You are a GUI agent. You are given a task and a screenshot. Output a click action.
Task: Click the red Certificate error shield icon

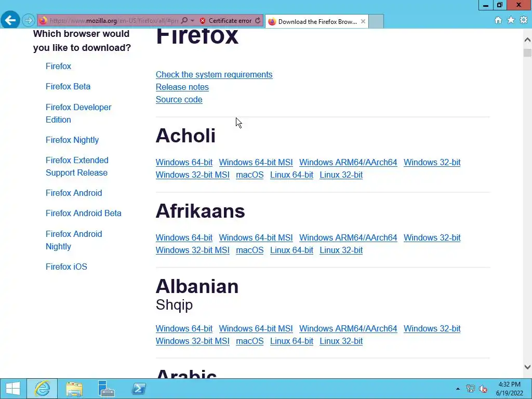203,21
